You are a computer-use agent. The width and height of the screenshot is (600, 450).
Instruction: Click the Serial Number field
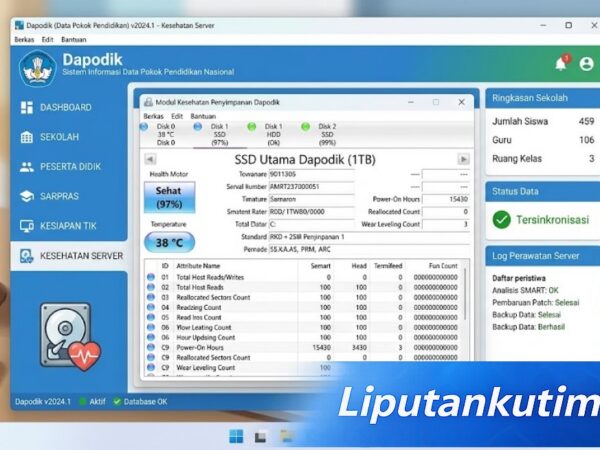pos(311,187)
